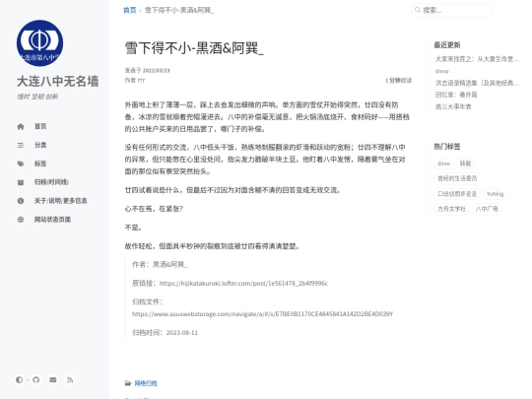Click the home icon in the sidebar
Image resolution: width=532 pixels, height=399 pixels.
(x=21, y=126)
